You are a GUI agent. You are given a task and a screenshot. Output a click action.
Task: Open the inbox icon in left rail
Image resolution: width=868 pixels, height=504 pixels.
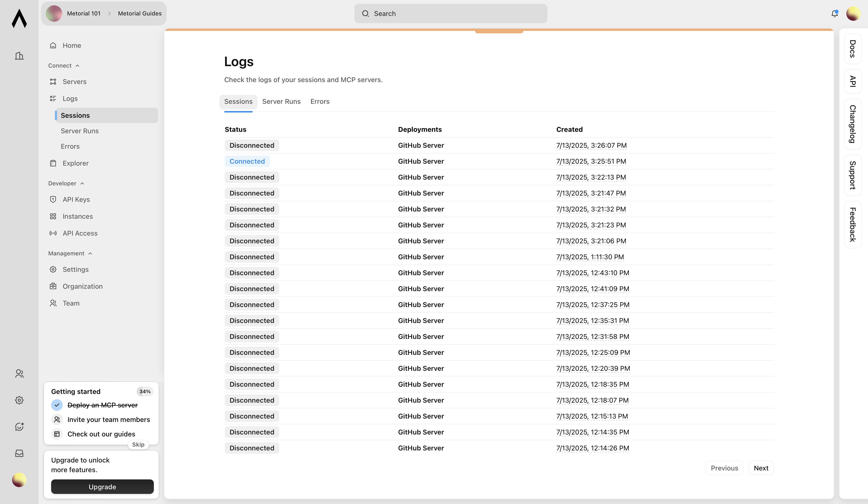point(19,453)
